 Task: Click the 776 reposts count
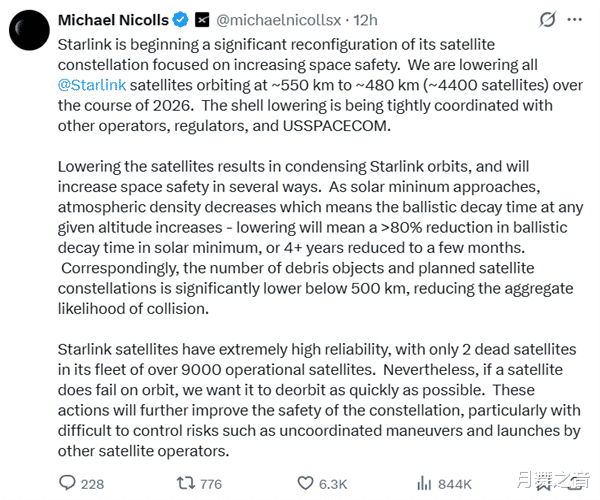click(210, 483)
